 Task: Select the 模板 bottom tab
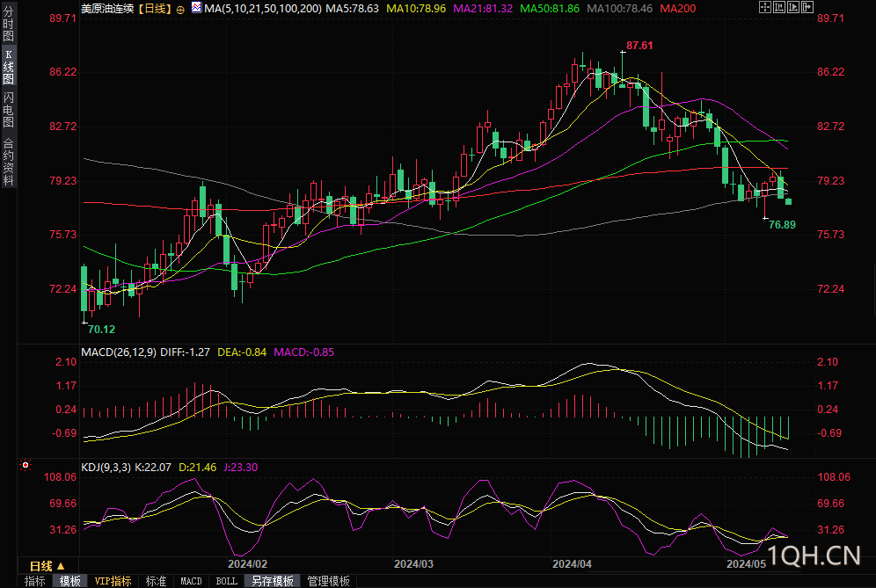tap(69, 581)
